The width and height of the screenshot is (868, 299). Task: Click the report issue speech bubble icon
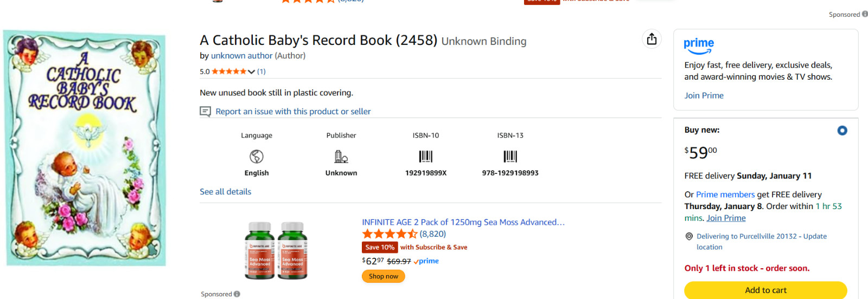pos(206,112)
